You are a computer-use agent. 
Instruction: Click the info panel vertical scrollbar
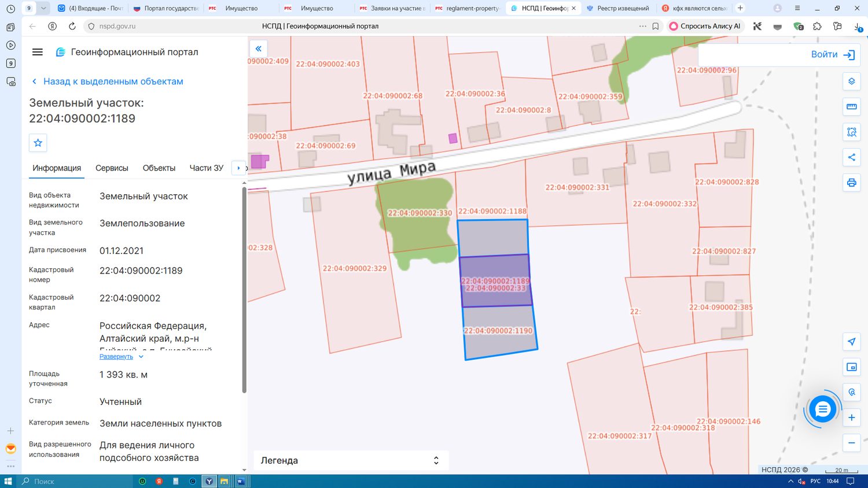(244, 289)
